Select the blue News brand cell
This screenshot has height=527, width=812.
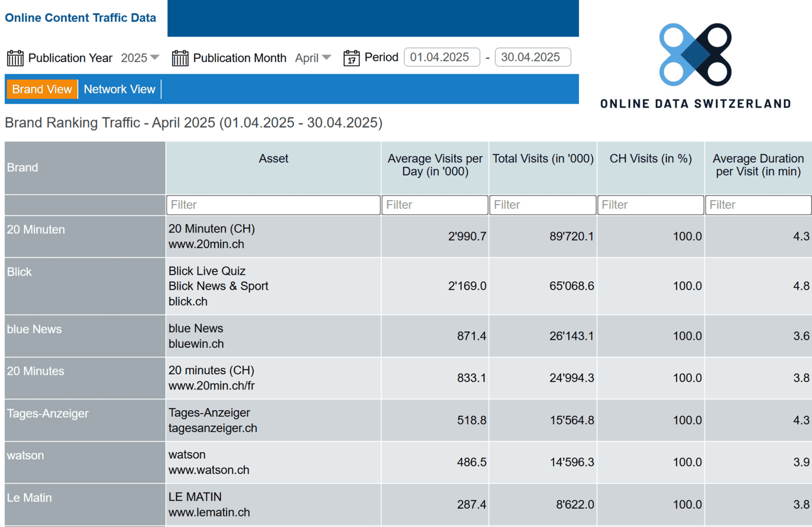pyautogui.click(x=34, y=330)
